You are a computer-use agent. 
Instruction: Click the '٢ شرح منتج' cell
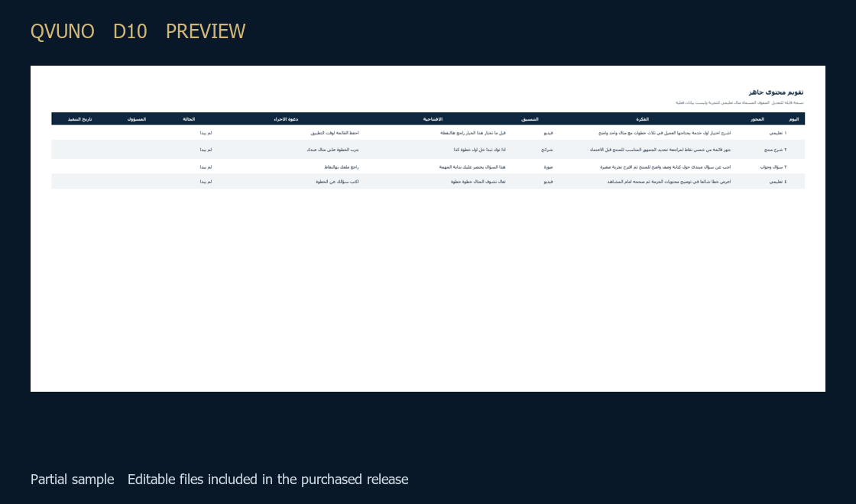tap(776, 150)
